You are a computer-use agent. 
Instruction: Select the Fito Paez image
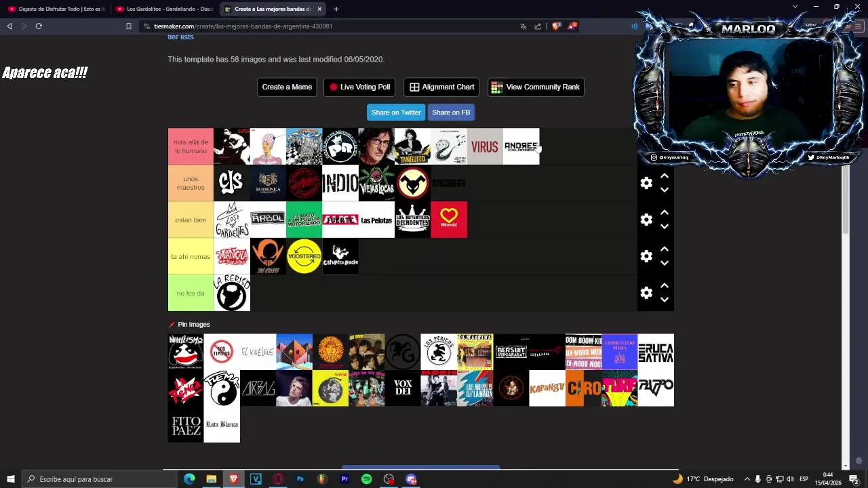(x=186, y=424)
